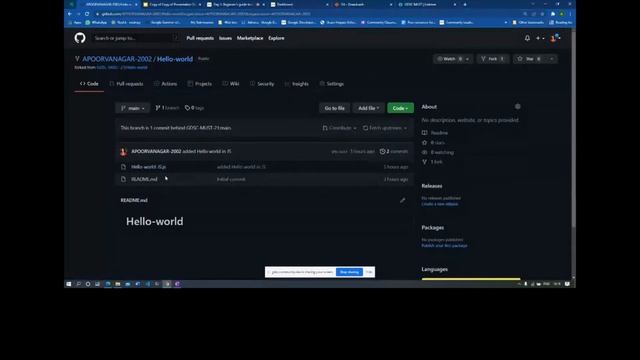Switch to the Security tab

click(x=262, y=84)
